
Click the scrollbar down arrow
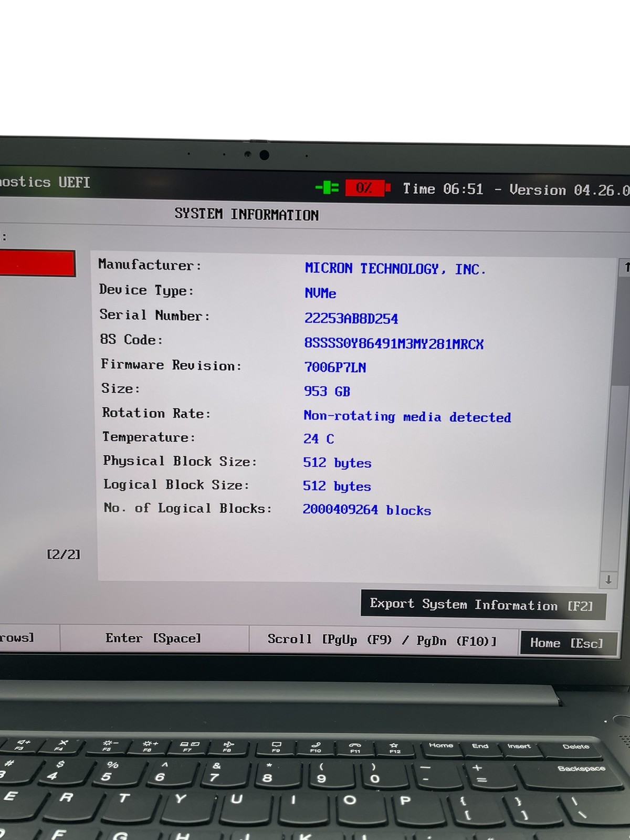click(608, 580)
